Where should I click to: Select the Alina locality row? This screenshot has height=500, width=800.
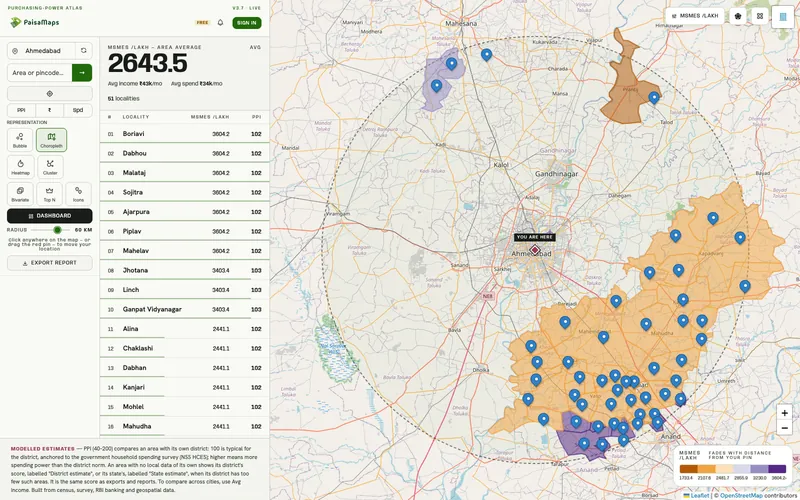coord(184,329)
